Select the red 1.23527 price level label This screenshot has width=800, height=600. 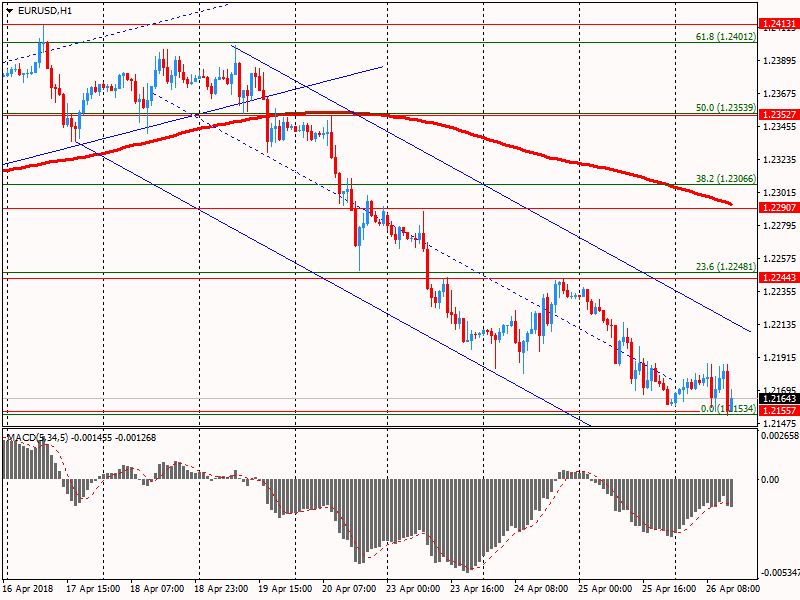[x=779, y=114]
